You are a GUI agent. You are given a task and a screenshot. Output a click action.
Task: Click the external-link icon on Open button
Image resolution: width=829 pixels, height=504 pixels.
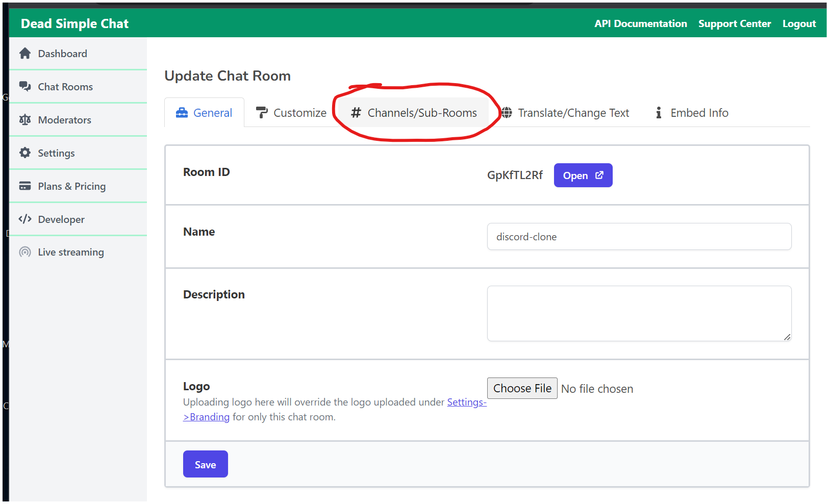point(599,175)
